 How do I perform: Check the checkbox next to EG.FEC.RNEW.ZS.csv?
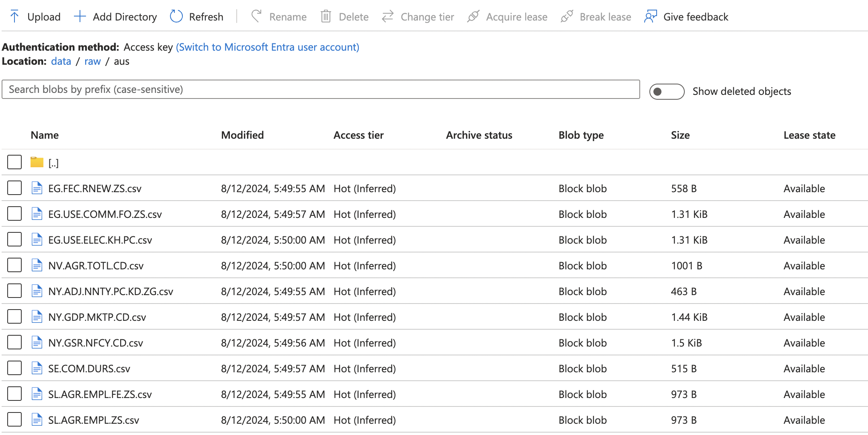14,187
